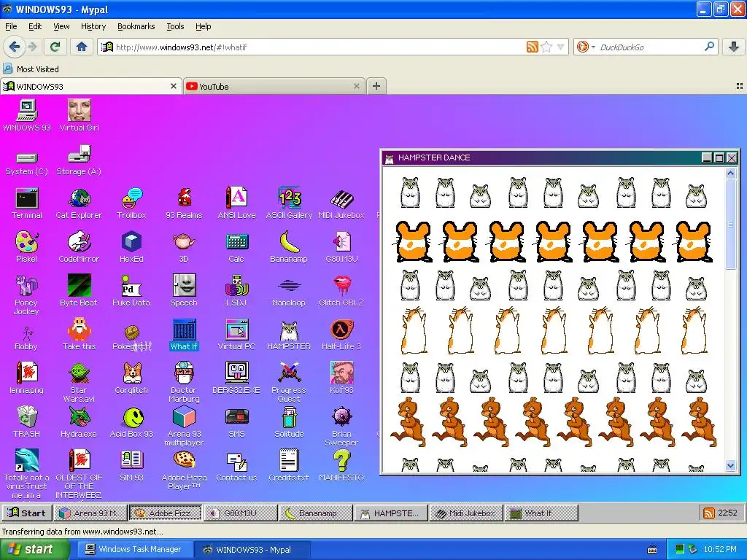Open the Virtual Girl icon
Viewport: 747px width, 560px height.
[x=79, y=115]
